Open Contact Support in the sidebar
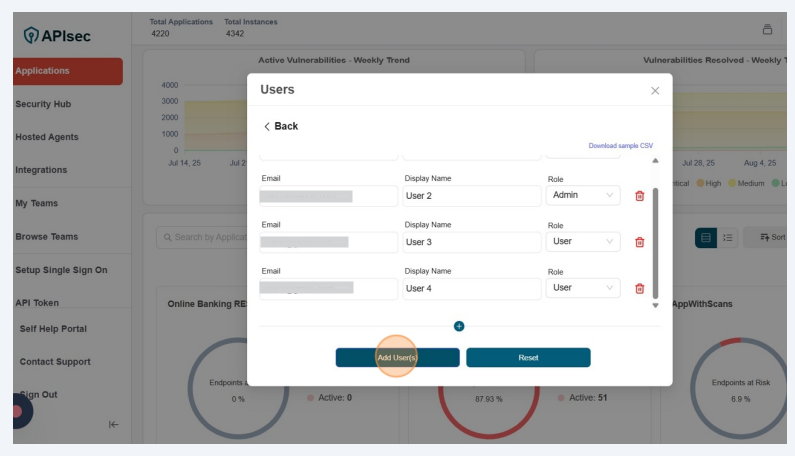 pyautogui.click(x=55, y=362)
